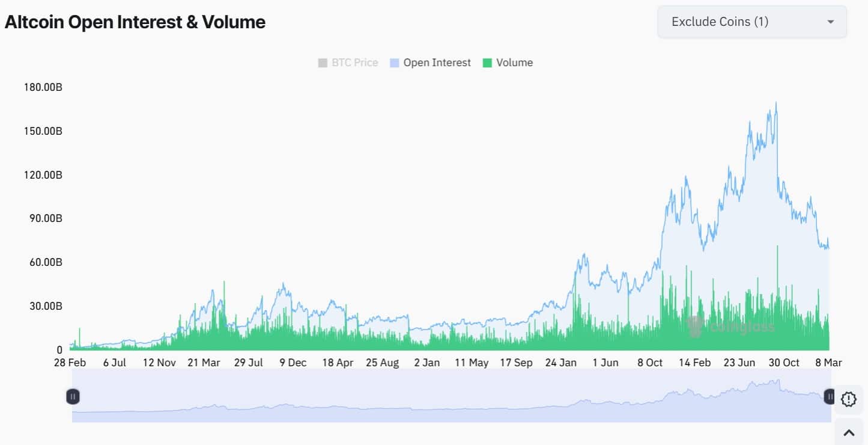Viewport: 868px width, 445px height.
Task: Enable the BTC Price series in the legend
Action: tap(348, 63)
